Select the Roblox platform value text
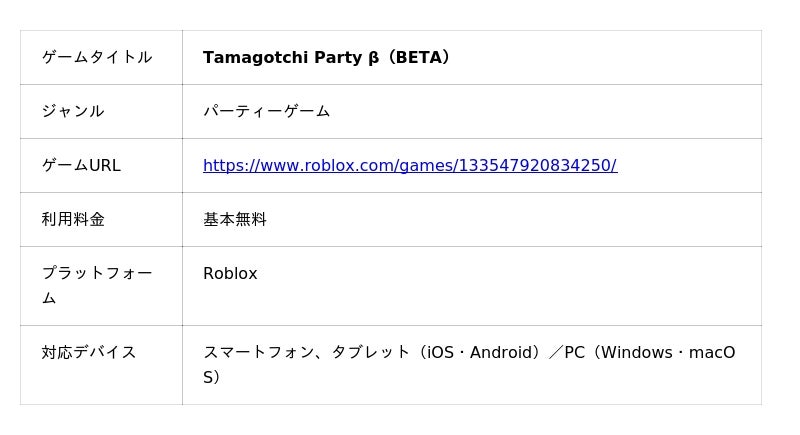The height and width of the screenshot is (435, 800). (x=230, y=274)
